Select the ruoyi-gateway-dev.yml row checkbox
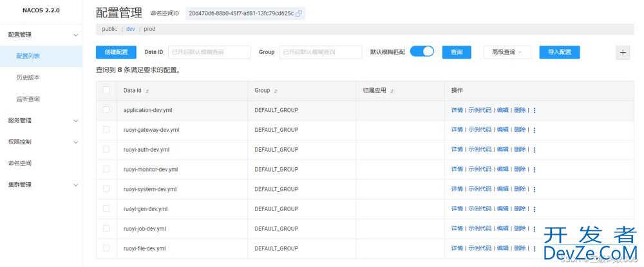Viewport: 644px width, 267px height. 106,129
